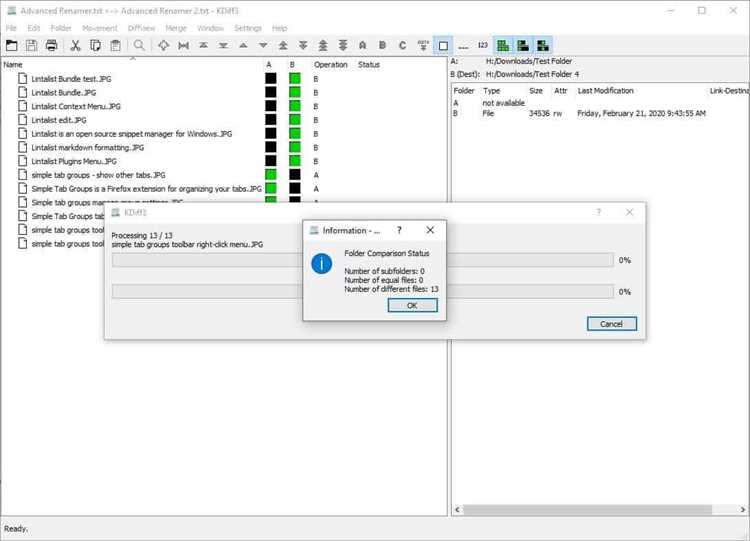Toggle show whitespace characters dashes icon

tap(463, 45)
